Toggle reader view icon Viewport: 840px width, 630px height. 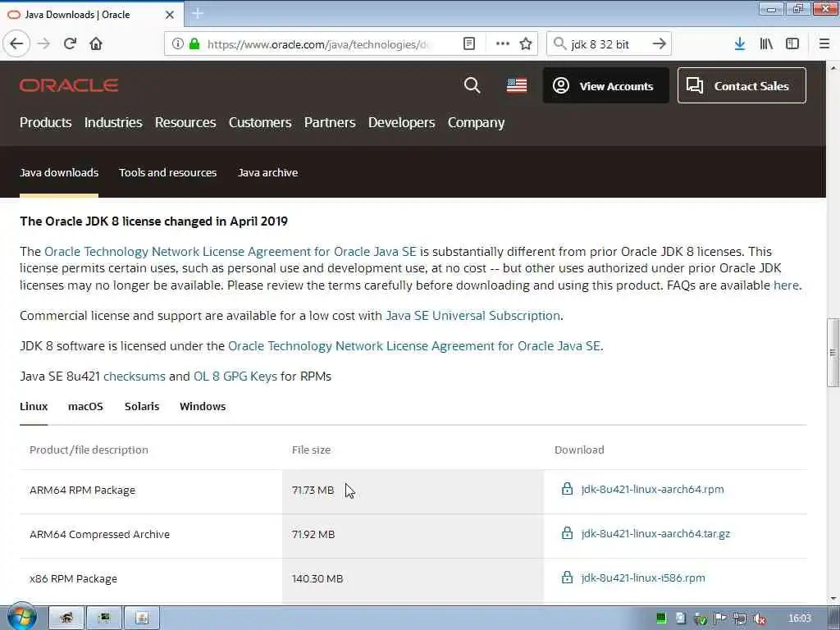(x=469, y=44)
